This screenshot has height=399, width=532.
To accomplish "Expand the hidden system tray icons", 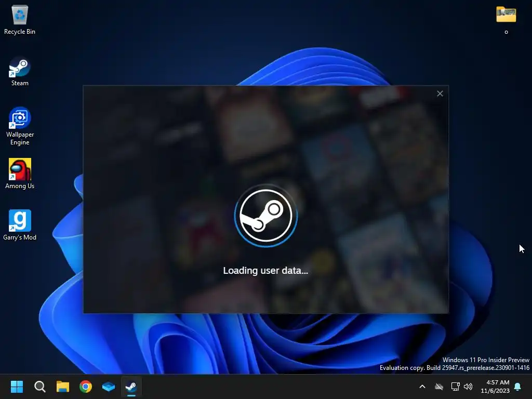I will pos(422,387).
